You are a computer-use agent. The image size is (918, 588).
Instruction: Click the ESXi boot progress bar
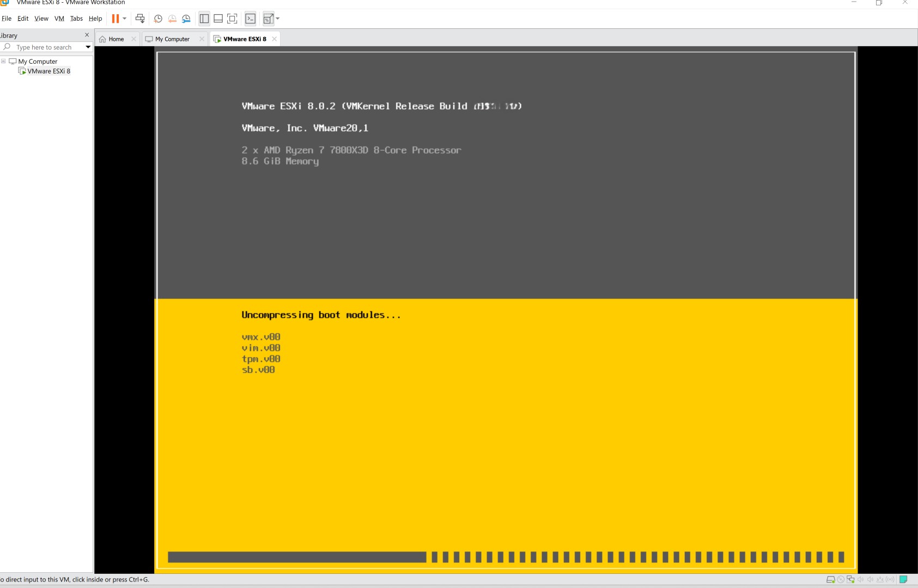506,557
